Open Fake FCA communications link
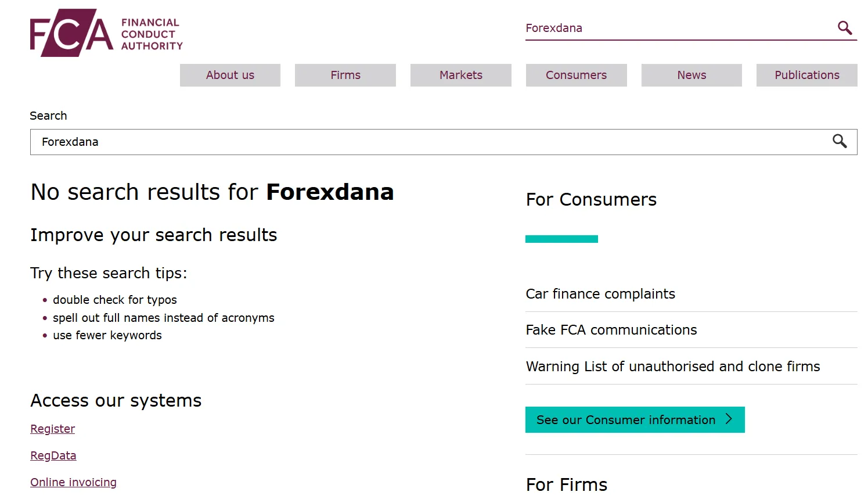 (x=611, y=330)
